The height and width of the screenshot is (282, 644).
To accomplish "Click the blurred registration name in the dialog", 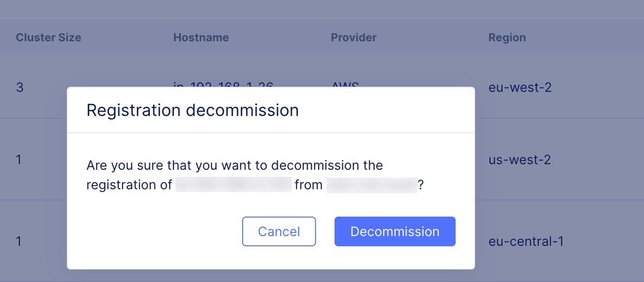I will (x=233, y=184).
